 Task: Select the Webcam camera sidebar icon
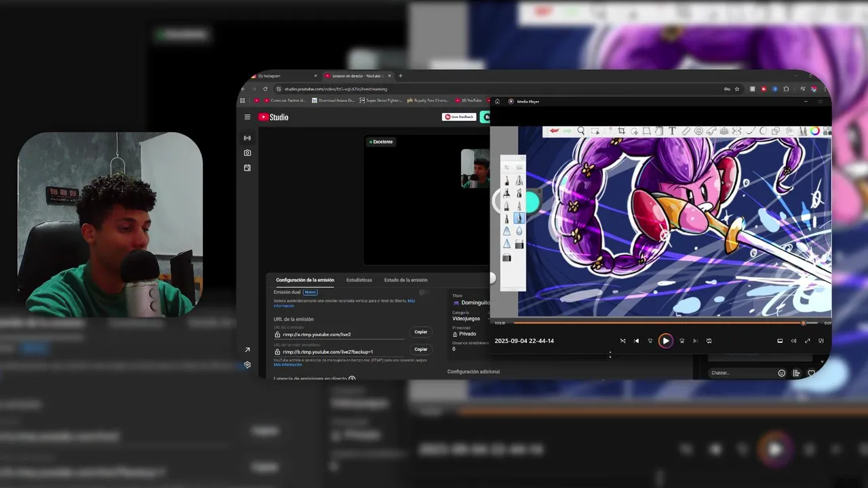pyautogui.click(x=248, y=153)
